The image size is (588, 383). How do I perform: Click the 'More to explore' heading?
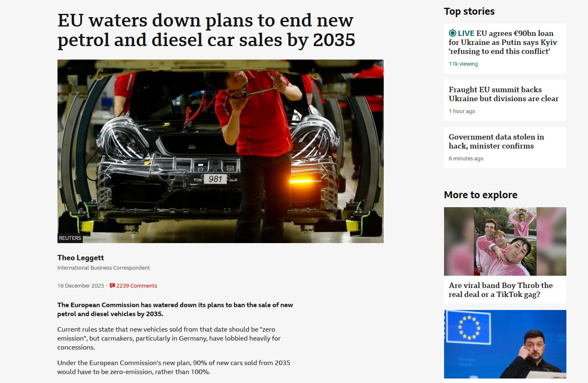pos(481,195)
